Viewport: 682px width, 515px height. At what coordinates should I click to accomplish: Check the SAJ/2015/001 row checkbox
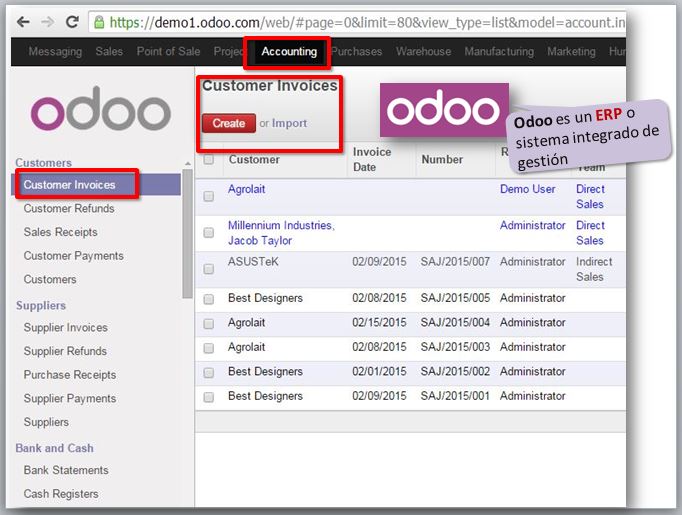pyautogui.click(x=209, y=397)
